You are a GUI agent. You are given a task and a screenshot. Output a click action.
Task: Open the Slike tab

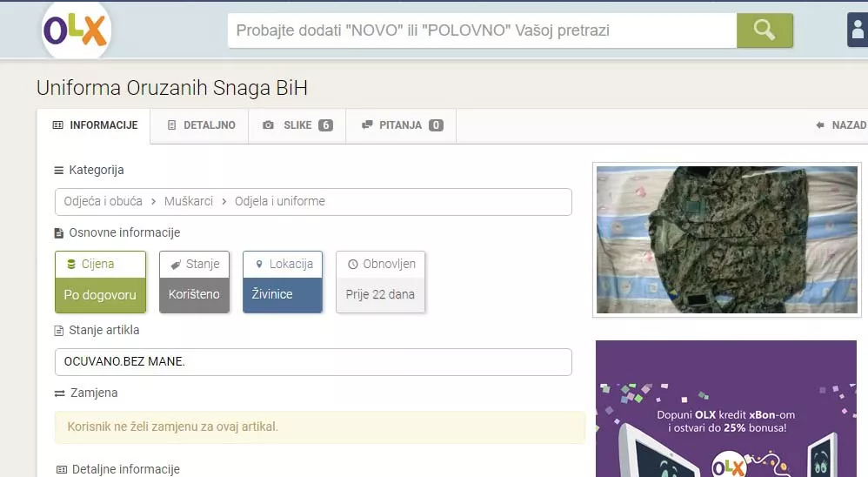point(297,125)
